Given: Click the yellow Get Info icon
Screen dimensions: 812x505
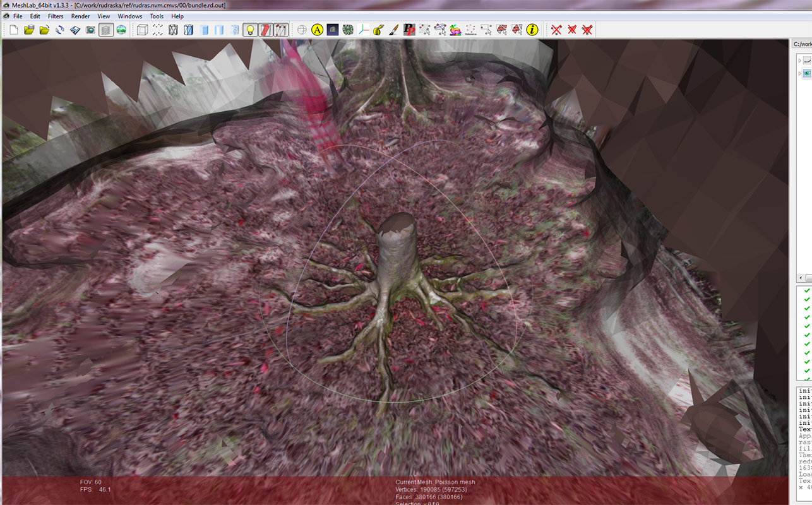Looking at the screenshot, I should coord(532,30).
